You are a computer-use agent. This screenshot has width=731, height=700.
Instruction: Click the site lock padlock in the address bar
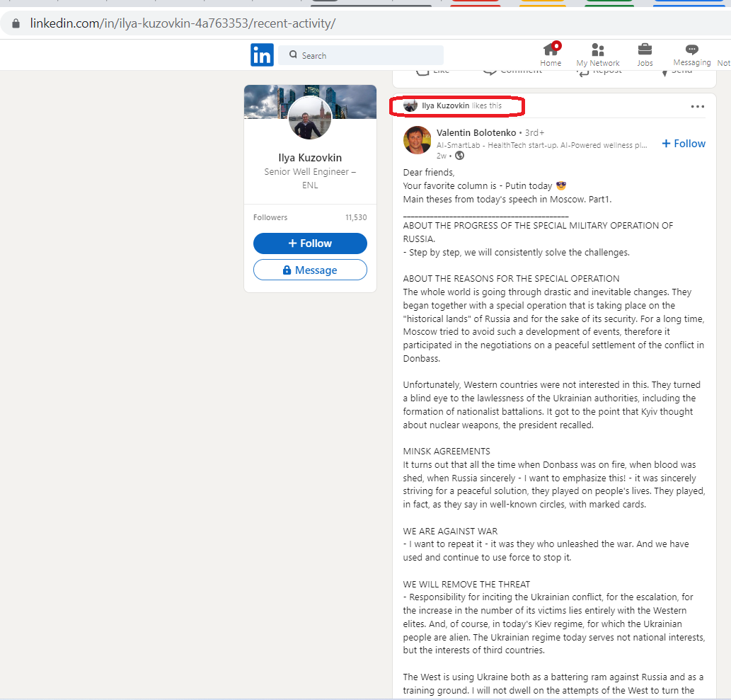16,23
